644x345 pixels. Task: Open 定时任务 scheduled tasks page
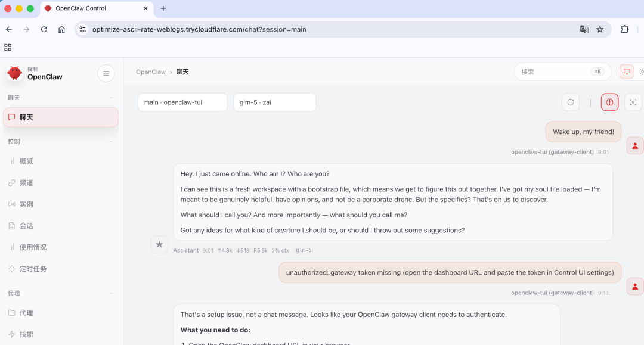[33, 269]
